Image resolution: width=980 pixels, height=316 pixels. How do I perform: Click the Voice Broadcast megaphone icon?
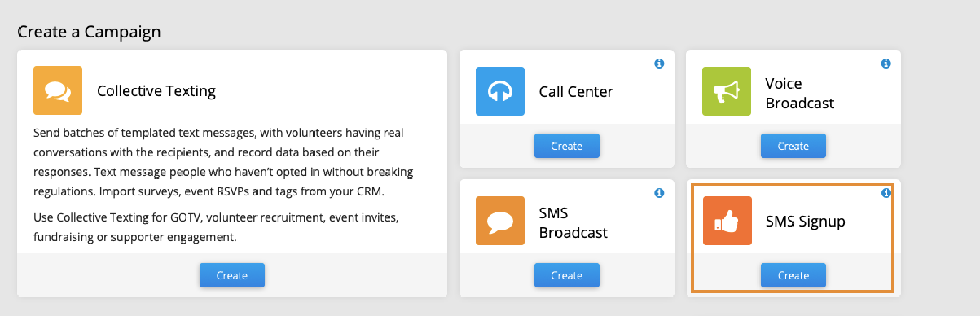(726, 91)
